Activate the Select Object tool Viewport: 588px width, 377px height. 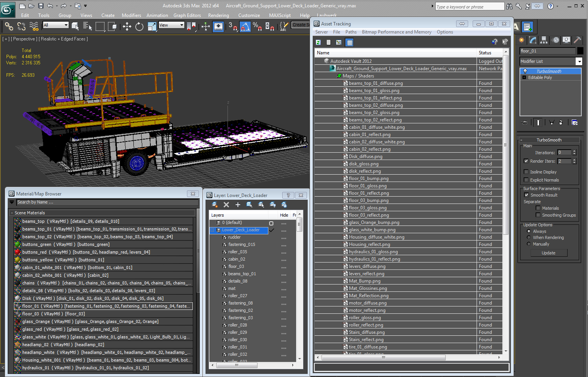(x=75, y=26)
